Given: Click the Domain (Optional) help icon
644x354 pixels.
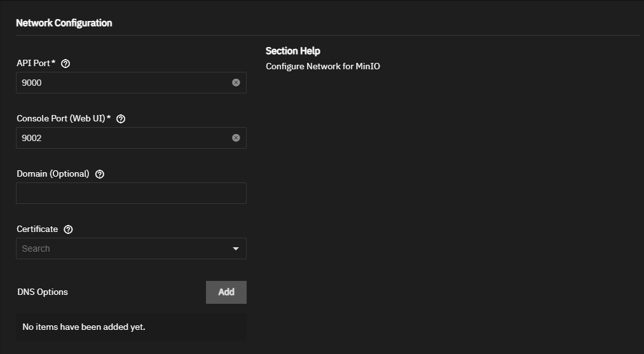Looking at the screenshot, I should click(x=99, y=174).
